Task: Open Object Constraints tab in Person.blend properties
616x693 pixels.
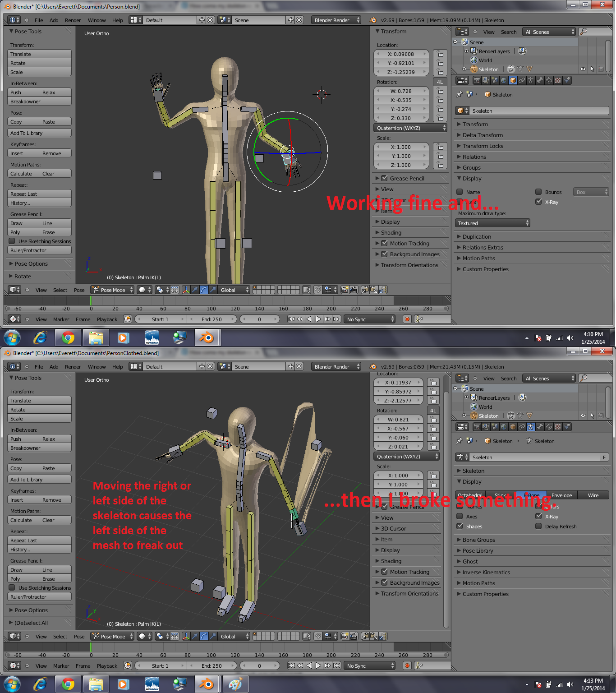Action: [522, 80]
